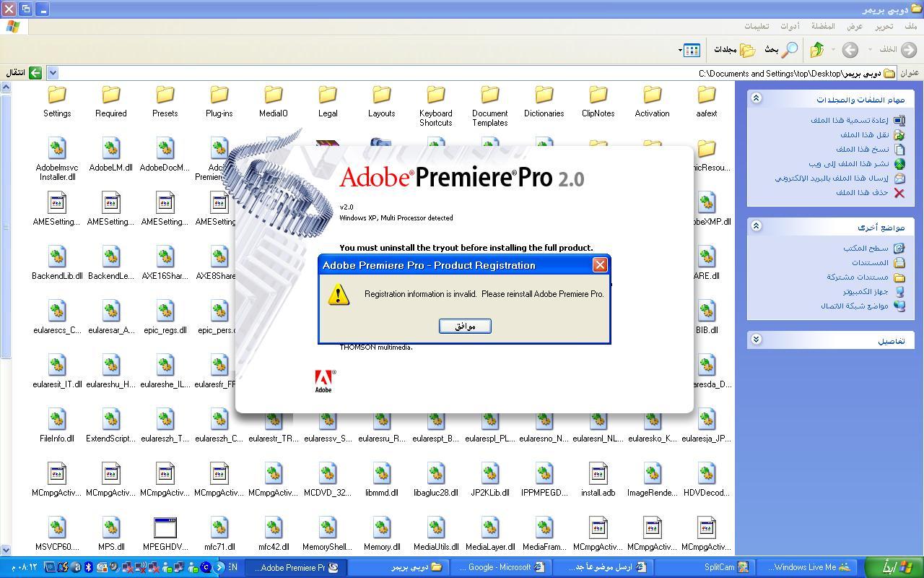Click the Start (ابدأ) button
This screenshot has width=924, height=578.
(894, 567)
